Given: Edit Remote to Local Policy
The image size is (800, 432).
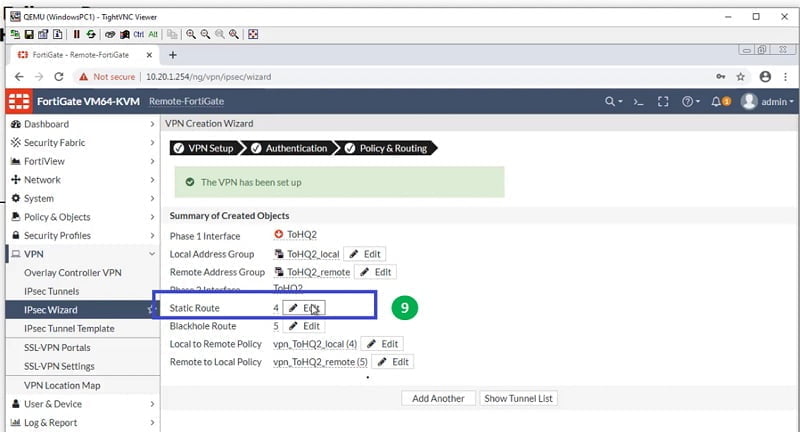Looking at the screenshot, I should (x=393, y=362).
